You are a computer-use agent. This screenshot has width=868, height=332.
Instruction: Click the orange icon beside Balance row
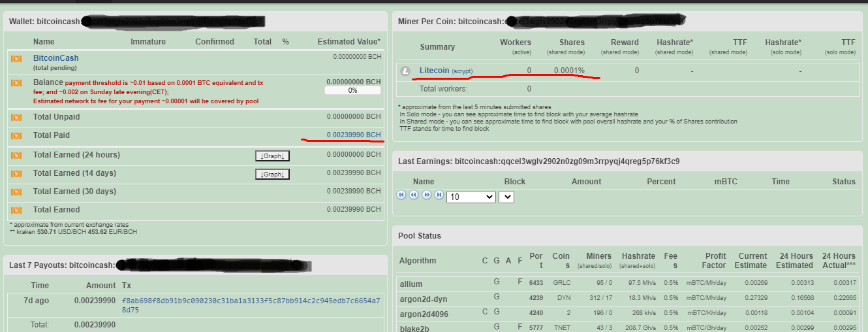pos(16,84)
